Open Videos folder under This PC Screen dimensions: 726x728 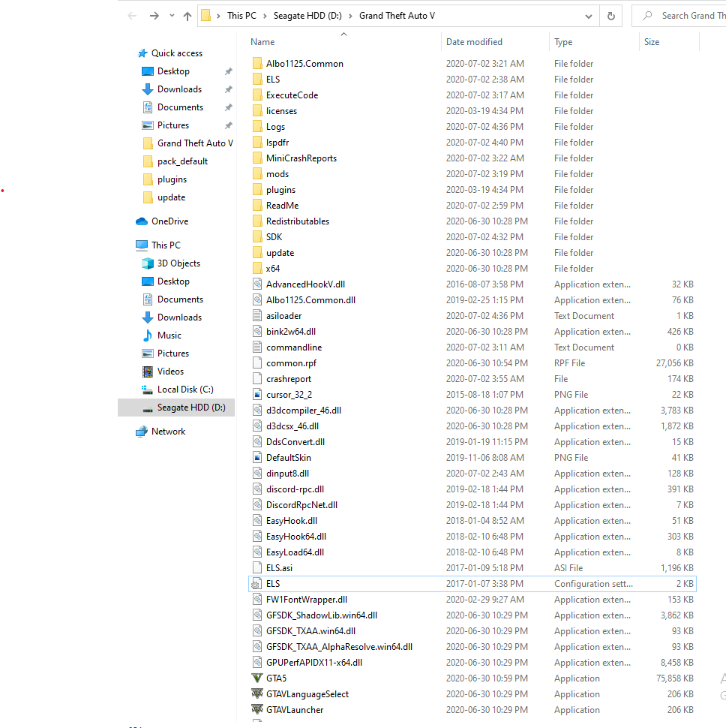point(170,372)
